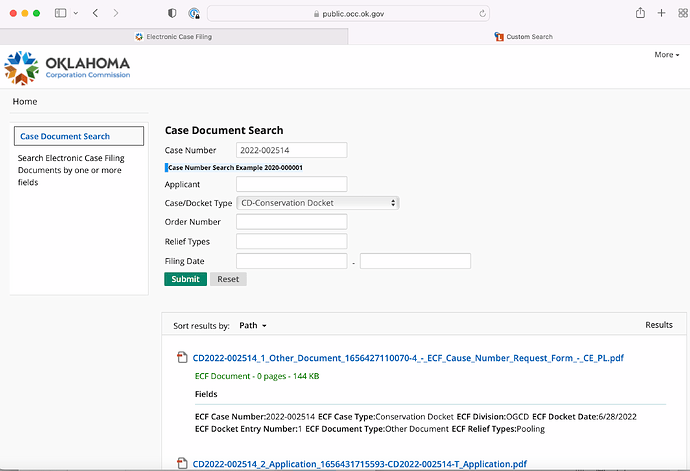
Task: Open the Case/Docket Type dropdown
Action: (x=318, y=203)
